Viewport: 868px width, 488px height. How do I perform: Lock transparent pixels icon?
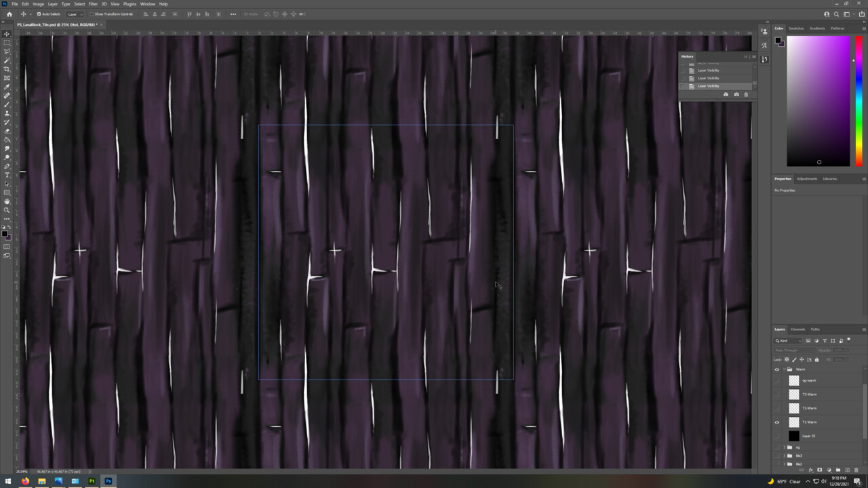pos(787,360)
